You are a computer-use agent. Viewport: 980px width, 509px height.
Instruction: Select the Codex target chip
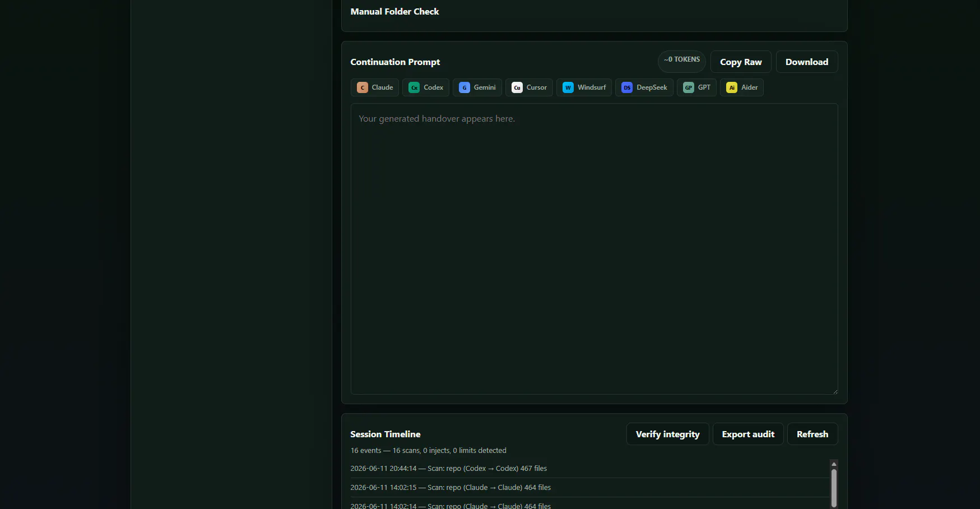pyautogui.click(x=426, y=87)
